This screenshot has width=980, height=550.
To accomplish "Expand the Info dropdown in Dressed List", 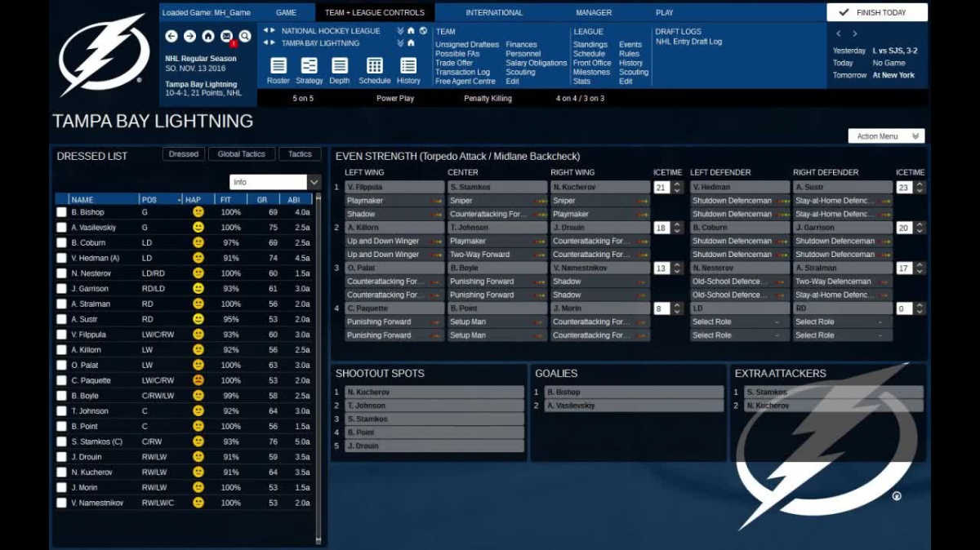I will [314, 182].
